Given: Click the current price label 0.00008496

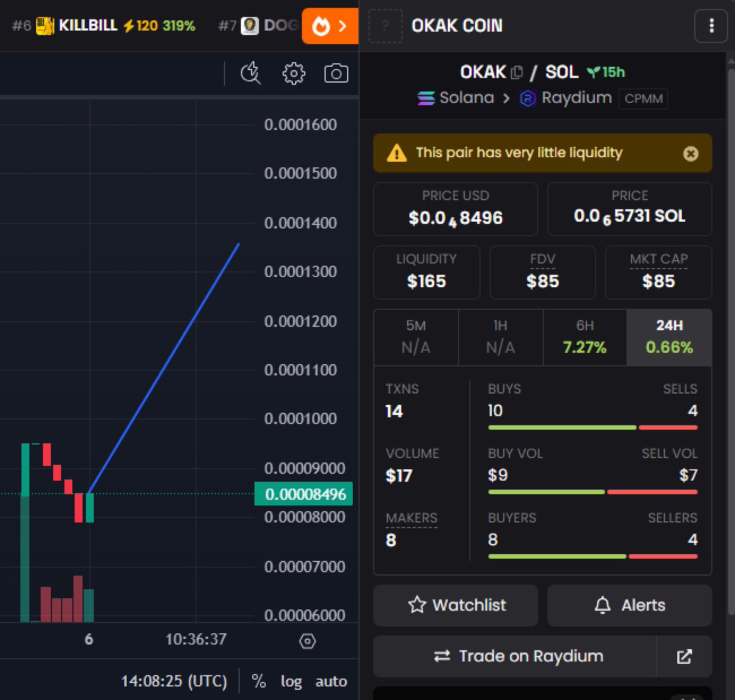Looking at the screenshot, I should pos(304,494).
